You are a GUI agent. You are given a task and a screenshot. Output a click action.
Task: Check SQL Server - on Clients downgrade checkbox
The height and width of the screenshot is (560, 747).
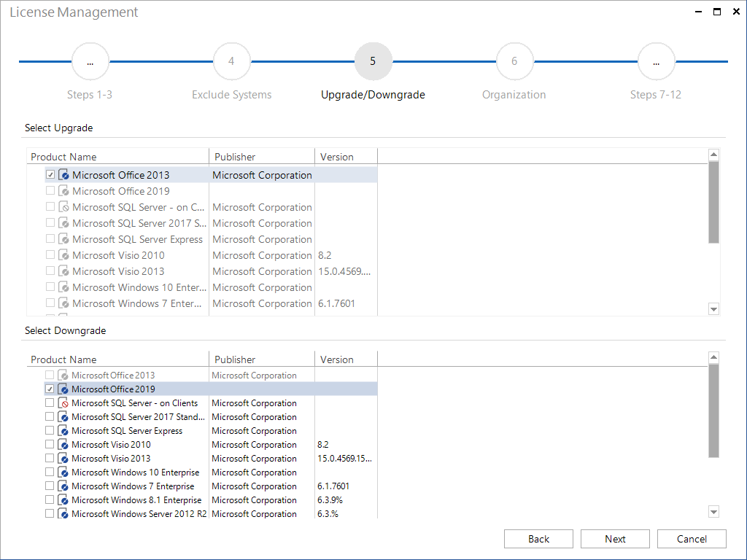pyautogui.click(x=50, y=402)
